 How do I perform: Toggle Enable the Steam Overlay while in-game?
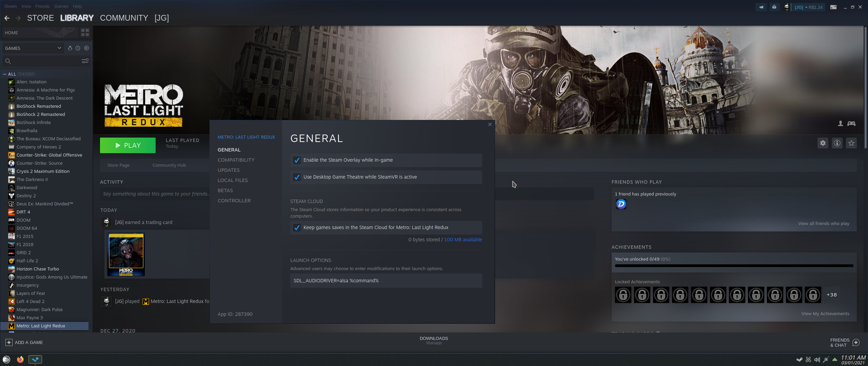[x=297, y=160]
